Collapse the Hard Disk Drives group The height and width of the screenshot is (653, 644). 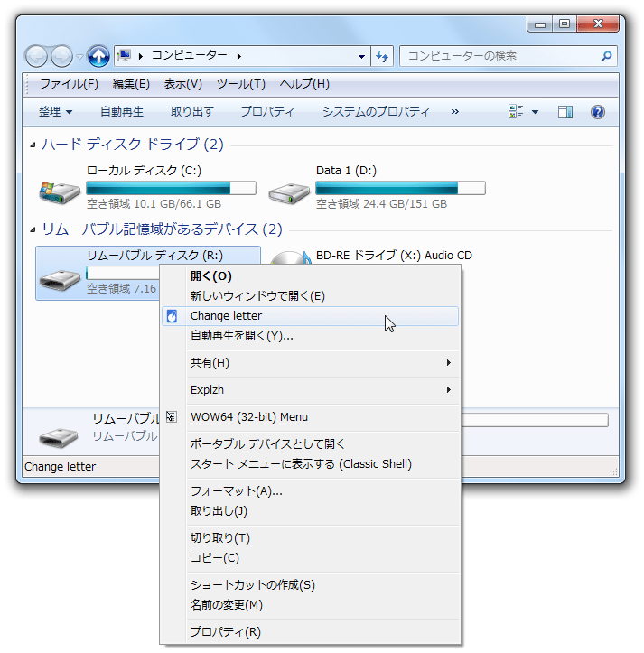(33, 145)
